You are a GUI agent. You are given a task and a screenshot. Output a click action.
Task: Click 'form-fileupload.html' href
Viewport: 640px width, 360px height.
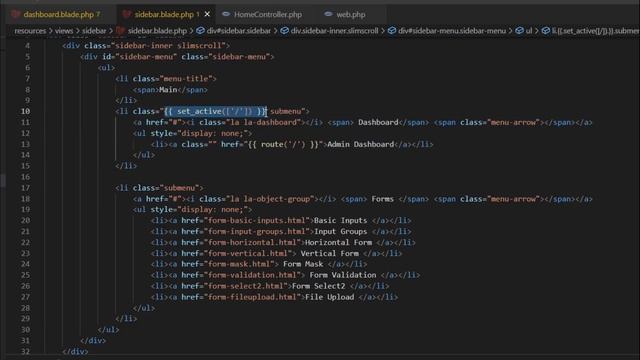click(x=252, y=298)
